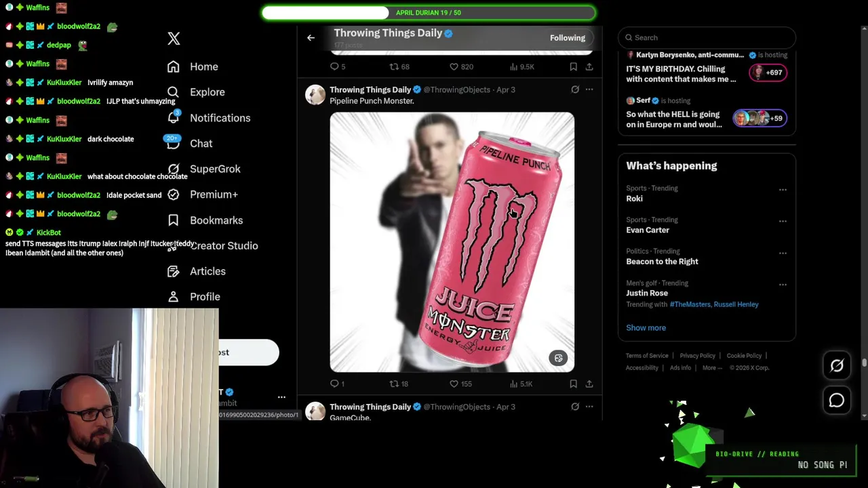Viewport: 868px width, 488px height.
Task: Open Terms of Service link
Action: [x=647, y=356]
